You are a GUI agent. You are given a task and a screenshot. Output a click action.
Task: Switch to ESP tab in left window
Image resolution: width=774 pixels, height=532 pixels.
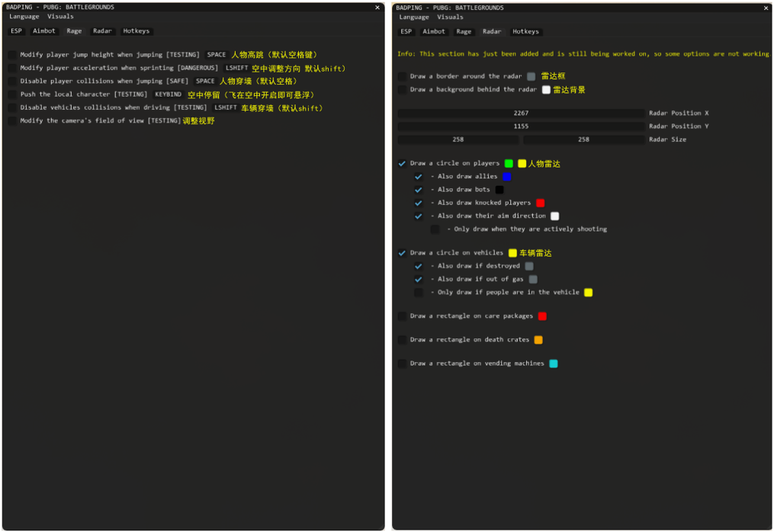16,30
